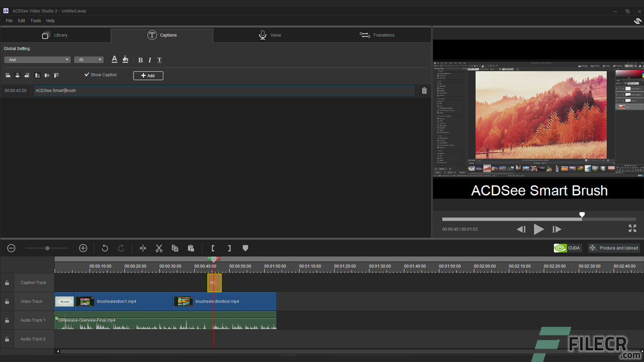The image size is (644, 362).
Task: Align caption to the right
Action: (27, 75)
